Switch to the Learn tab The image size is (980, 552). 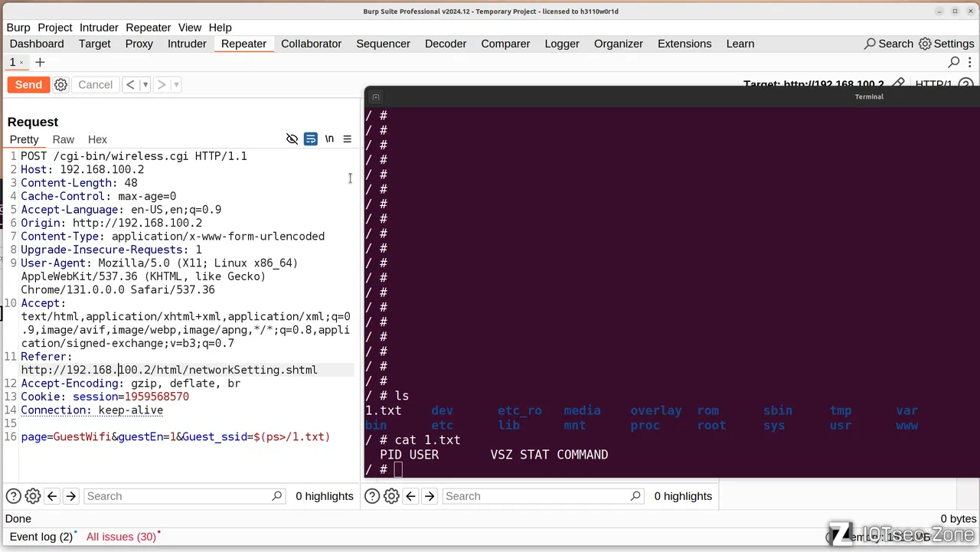740,44
